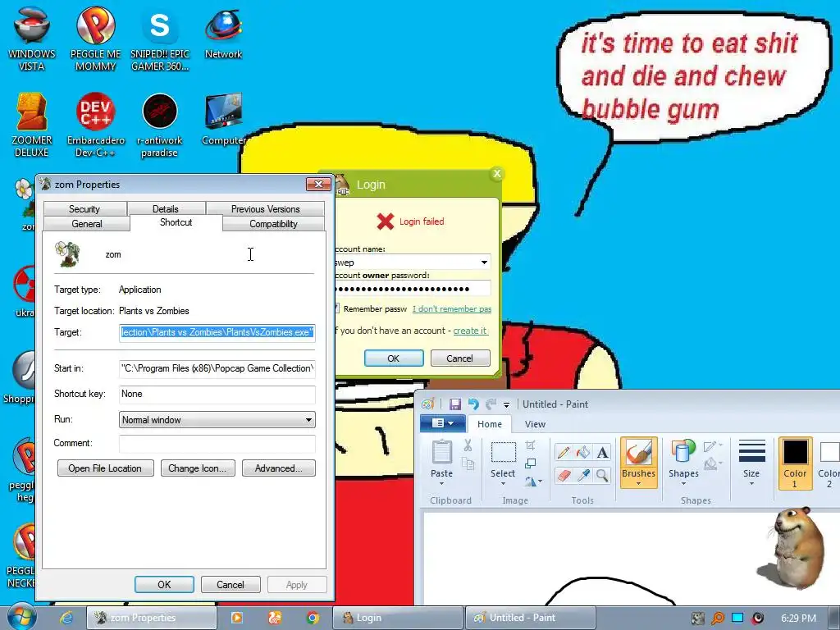Open the Paint file menu button
This screenshot has width=840, height=630.
tap(442, 423)
